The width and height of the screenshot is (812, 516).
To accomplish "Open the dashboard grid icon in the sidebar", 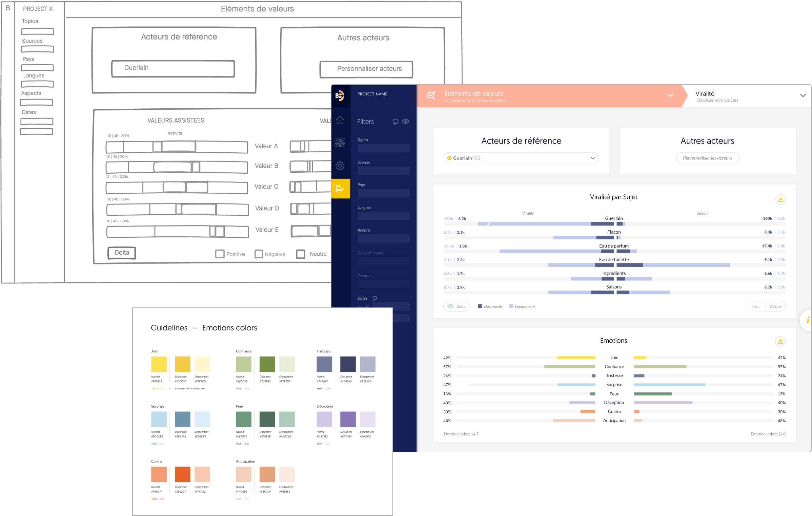I will click(340, 143).
